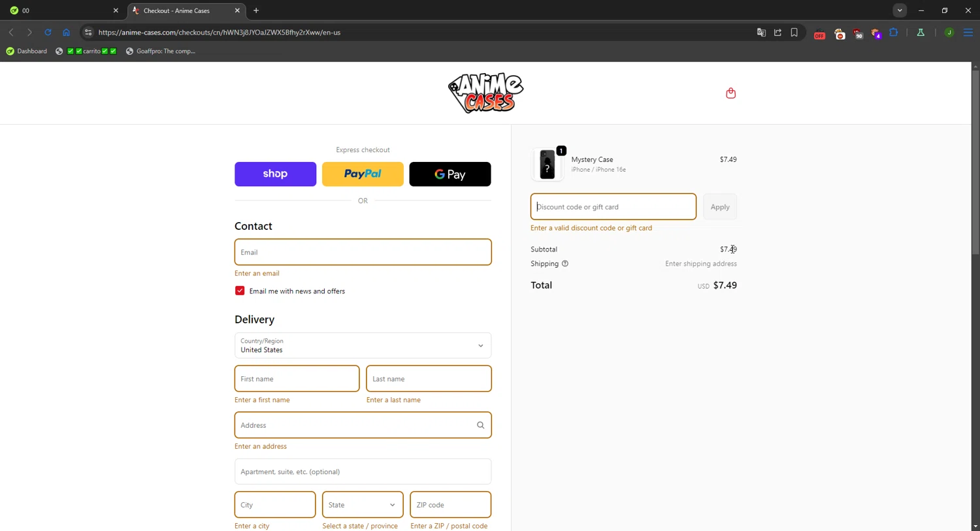The image size is (980, 531).
Task: Click the Express checkout label
Action: tap(363, 150)
